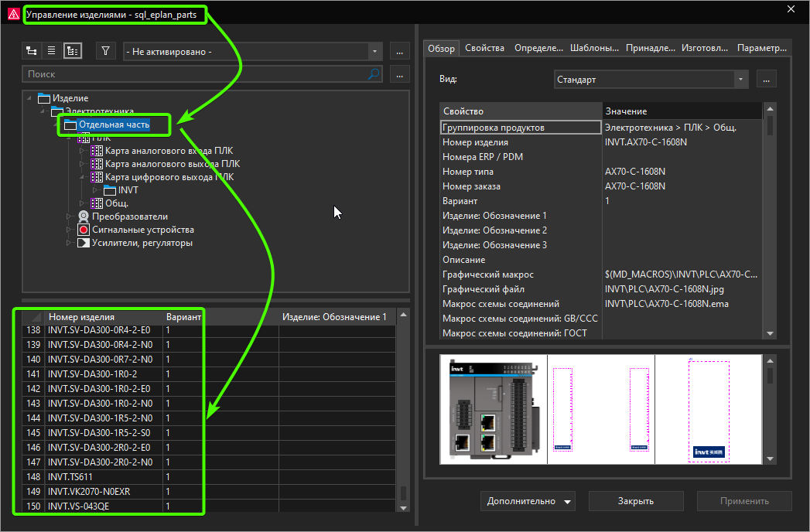Select Преобразователи icon in tree
The width and height of the screenshot is (810, 532).
pos(84,217)
